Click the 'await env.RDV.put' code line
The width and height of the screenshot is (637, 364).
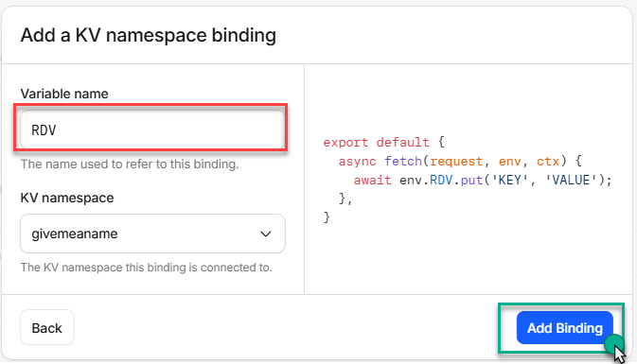(483, 180)
